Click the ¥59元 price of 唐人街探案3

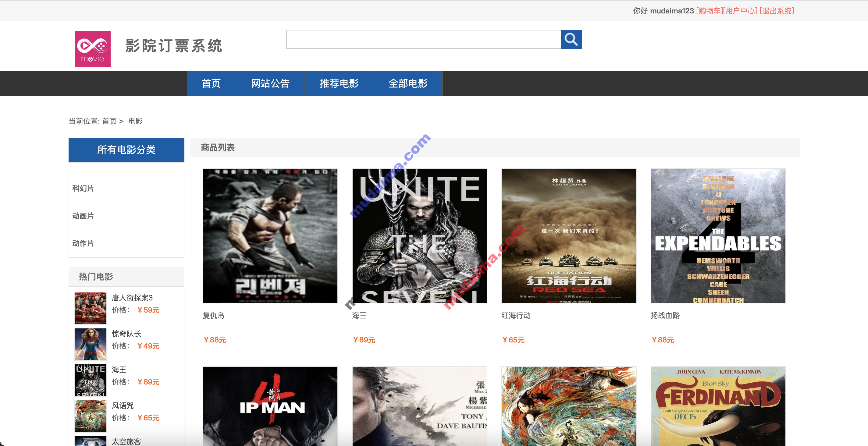pos(148,310)
